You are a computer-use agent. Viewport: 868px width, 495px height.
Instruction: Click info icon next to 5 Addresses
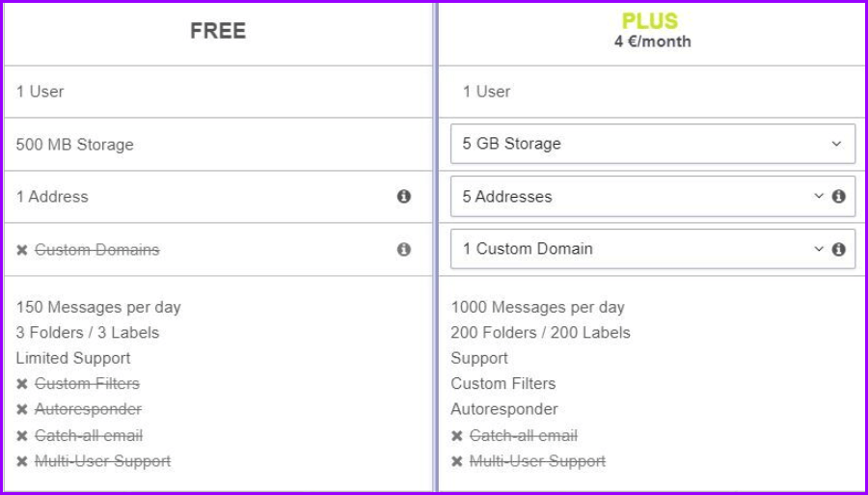pos(838,197)
